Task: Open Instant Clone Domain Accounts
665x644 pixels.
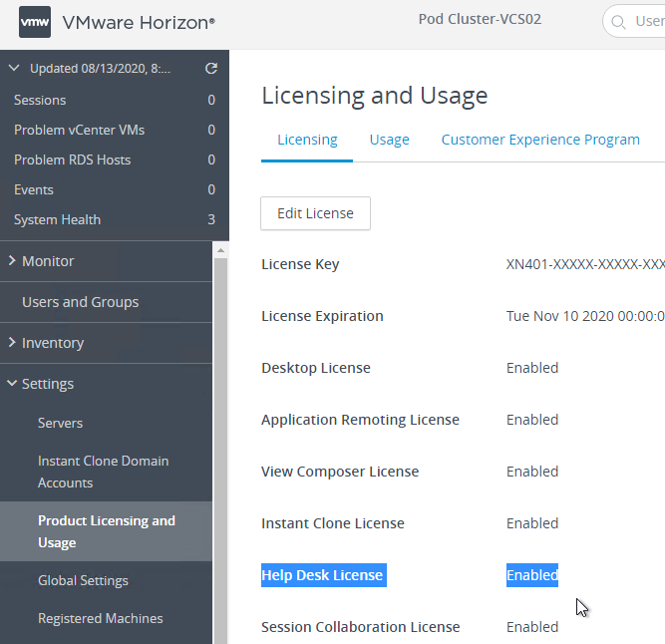Action: click(106, 472)
